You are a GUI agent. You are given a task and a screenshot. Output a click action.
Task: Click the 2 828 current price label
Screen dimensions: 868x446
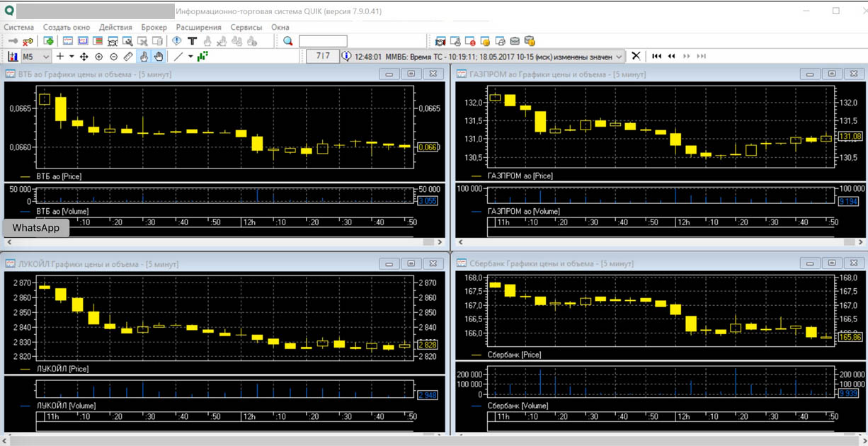coord(428,345)
